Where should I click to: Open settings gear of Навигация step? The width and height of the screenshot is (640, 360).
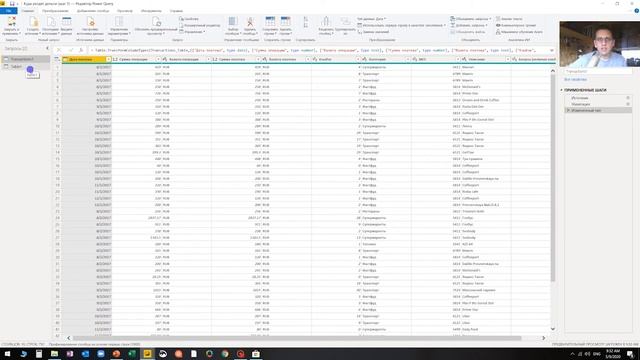(628, 104)
